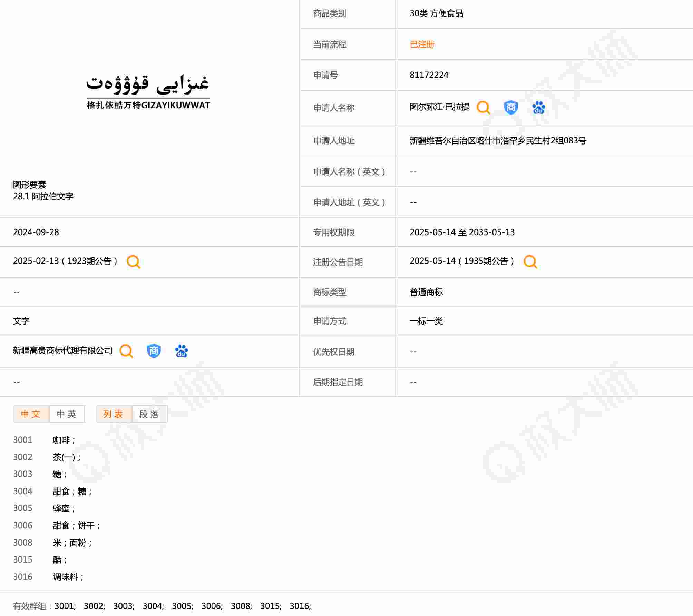Screen dimensions: 693x616
Task: Click the trademark logo image
Action: pyautogui.click(x=148, y=91)
